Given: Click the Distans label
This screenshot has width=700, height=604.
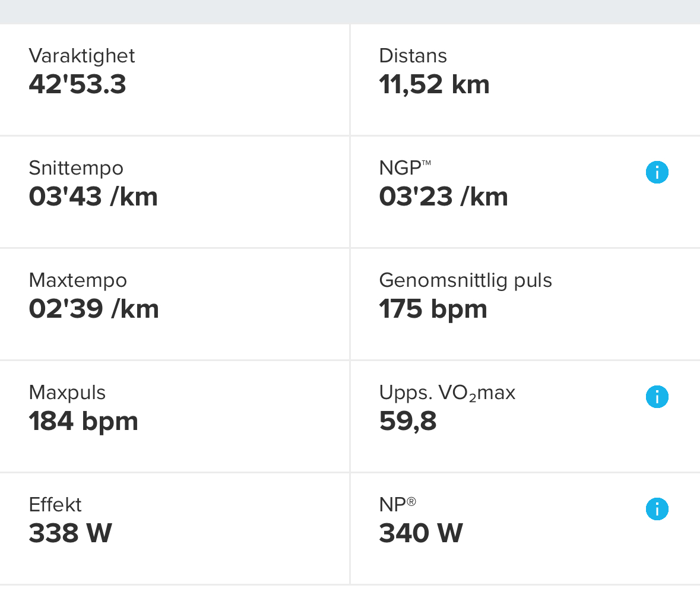Looking at the screenshot, I should coord(413,56).
